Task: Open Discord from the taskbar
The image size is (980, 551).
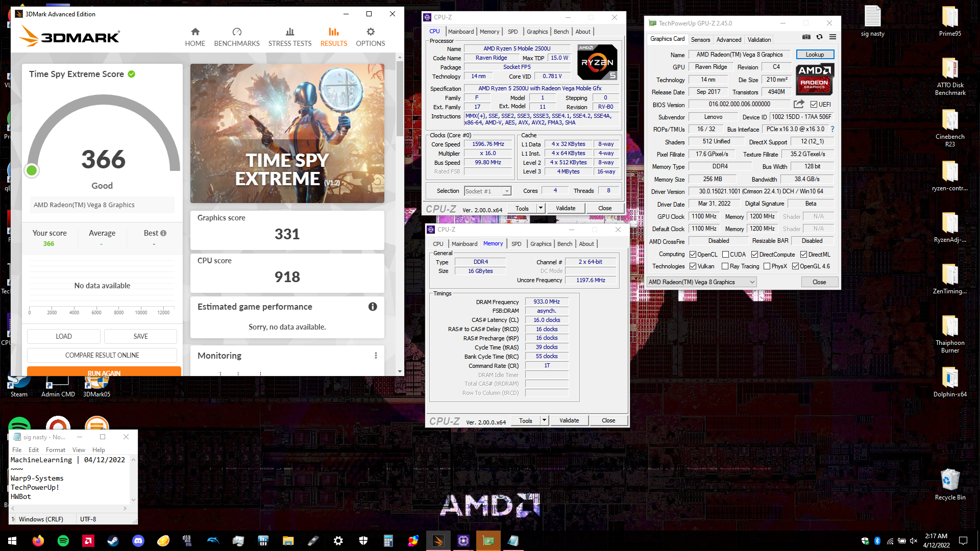Action: point(138,541)
